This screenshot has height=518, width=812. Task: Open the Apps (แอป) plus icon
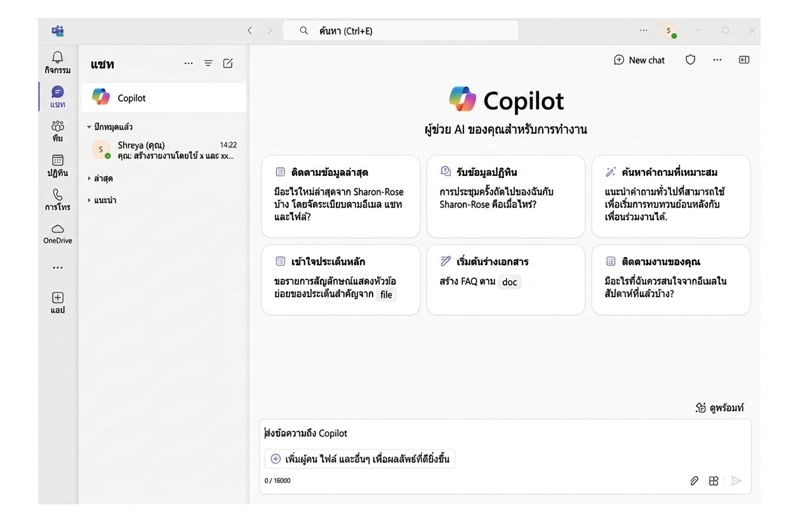[58, 297]
